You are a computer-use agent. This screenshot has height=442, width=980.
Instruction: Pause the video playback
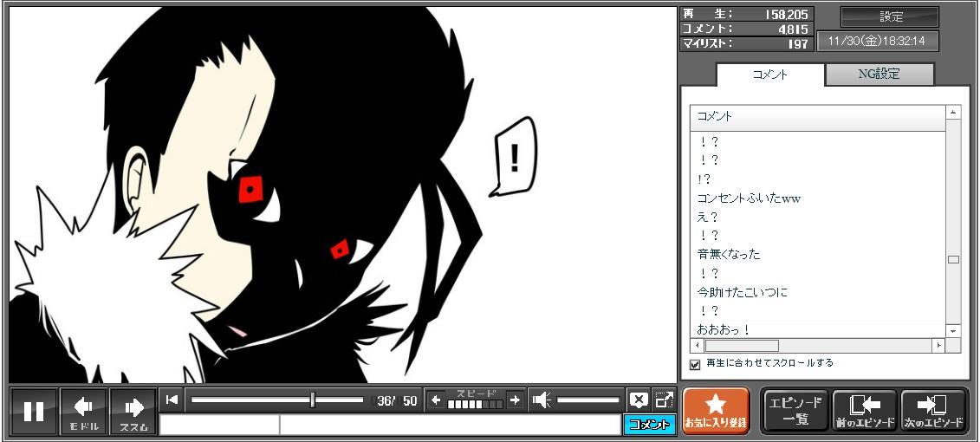[x=34, y=411]
